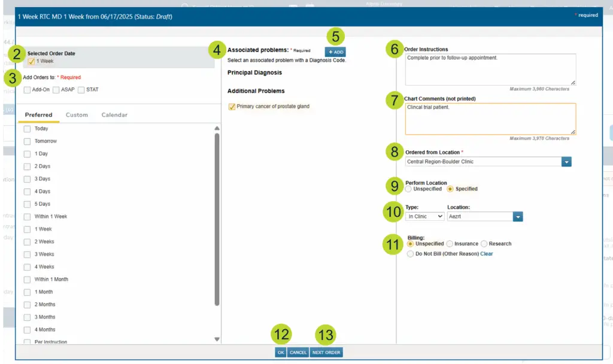Choose the Unspecified Perform Location radio
Viewport: 613px width, 364px height.
pos(408,189)
